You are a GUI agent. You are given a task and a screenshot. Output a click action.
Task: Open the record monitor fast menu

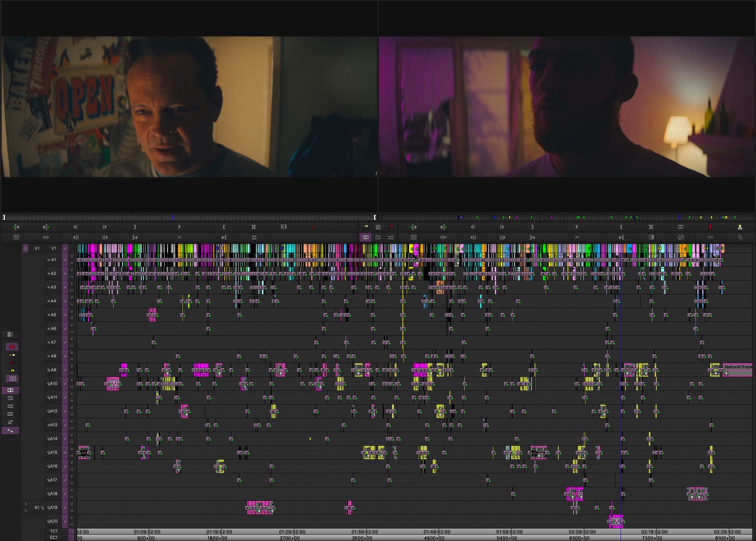(414, 237)
